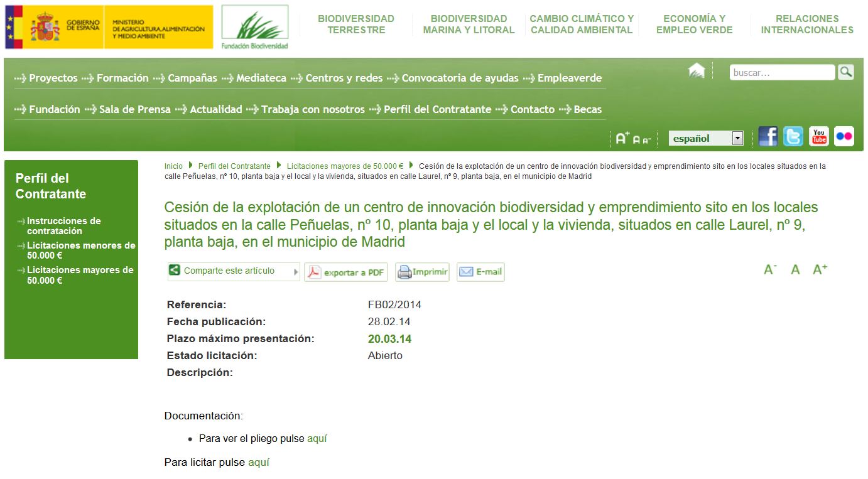Open the Proyectos menu item
Screen dimensions: 868x479
(53, 78)
